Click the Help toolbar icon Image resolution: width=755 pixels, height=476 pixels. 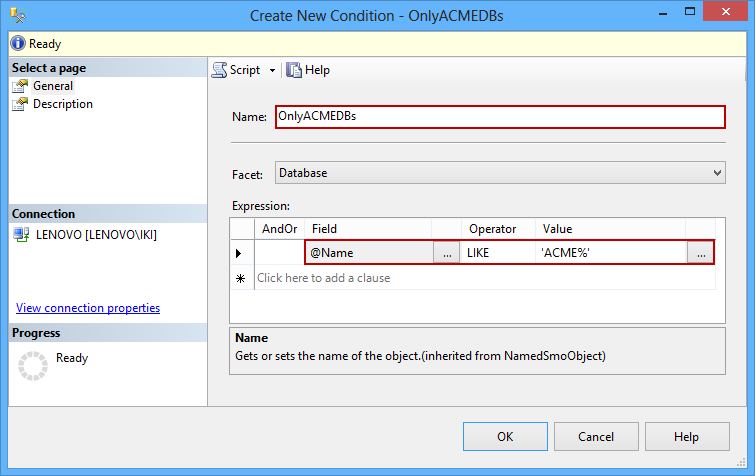coord(294,70)
